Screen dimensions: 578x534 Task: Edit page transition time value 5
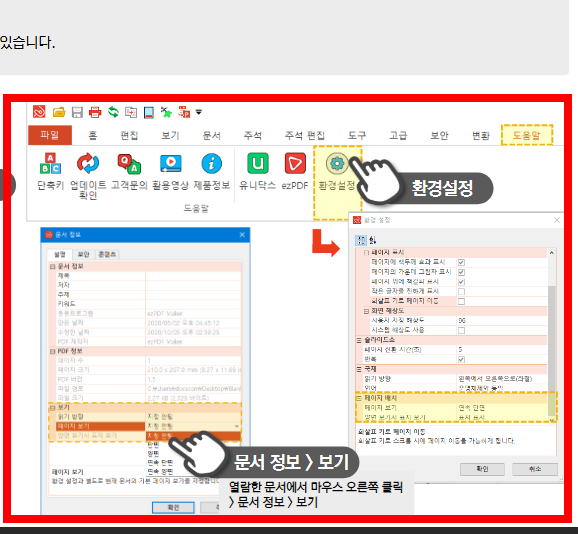pyautogui.click(x=502, y=350)
